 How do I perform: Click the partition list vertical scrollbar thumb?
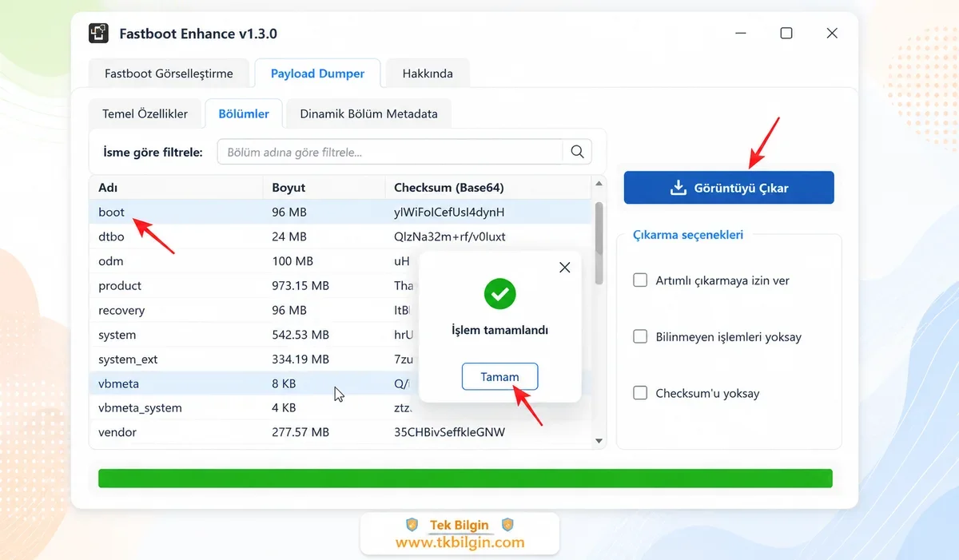[599, 243]
